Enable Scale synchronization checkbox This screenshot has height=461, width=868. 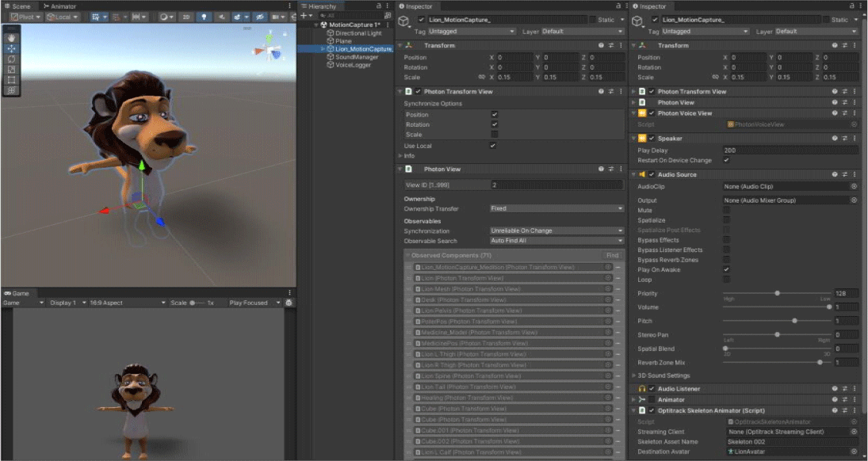[x=495, y=135]
